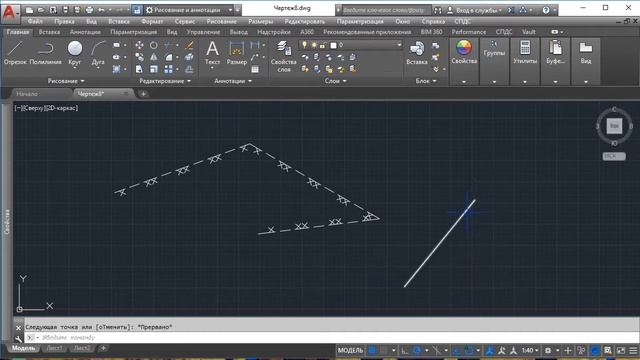Switch to the Параметризация ribbon tab
Image resolution: width=640 pixels, height=360 pixels.
click(133, 32)
